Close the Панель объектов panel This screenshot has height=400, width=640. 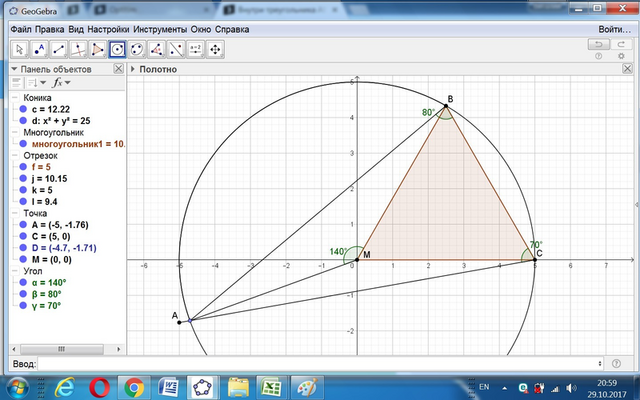[118, 69]
